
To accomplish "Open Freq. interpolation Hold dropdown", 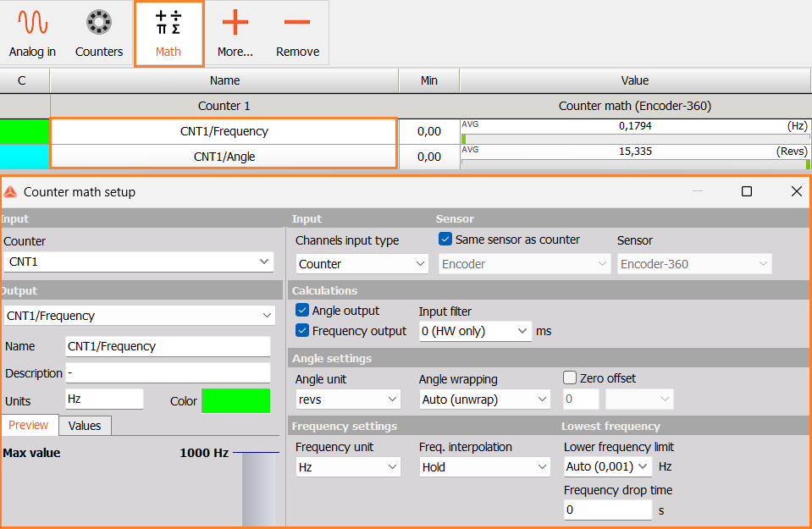I will [x=484, y=467].
